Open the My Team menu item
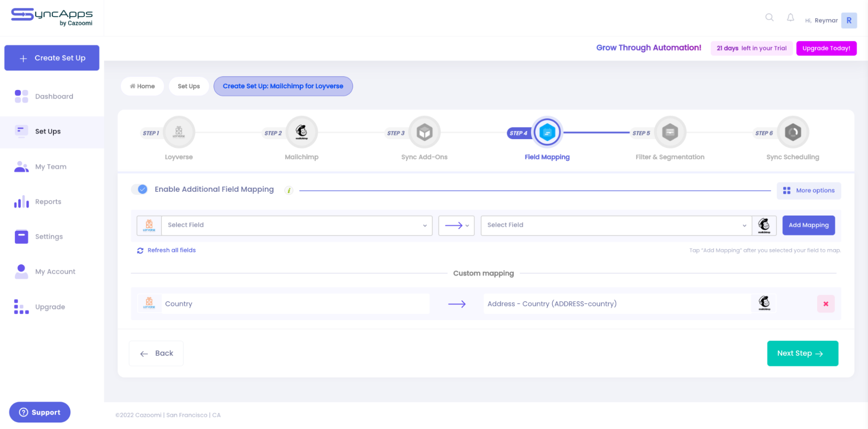The width and height of the screenshot is (868, 429). [x=52, y=166]
